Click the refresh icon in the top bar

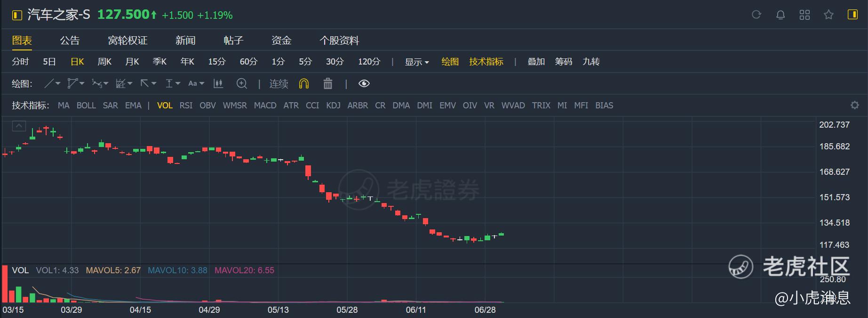tap(757, 15)
